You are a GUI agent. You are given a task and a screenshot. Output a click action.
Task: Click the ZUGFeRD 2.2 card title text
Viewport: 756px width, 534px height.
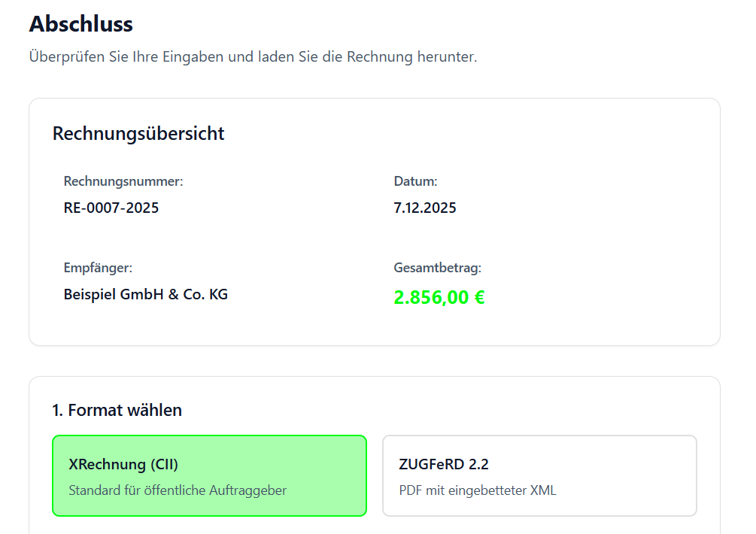click(x=445, y=464)
